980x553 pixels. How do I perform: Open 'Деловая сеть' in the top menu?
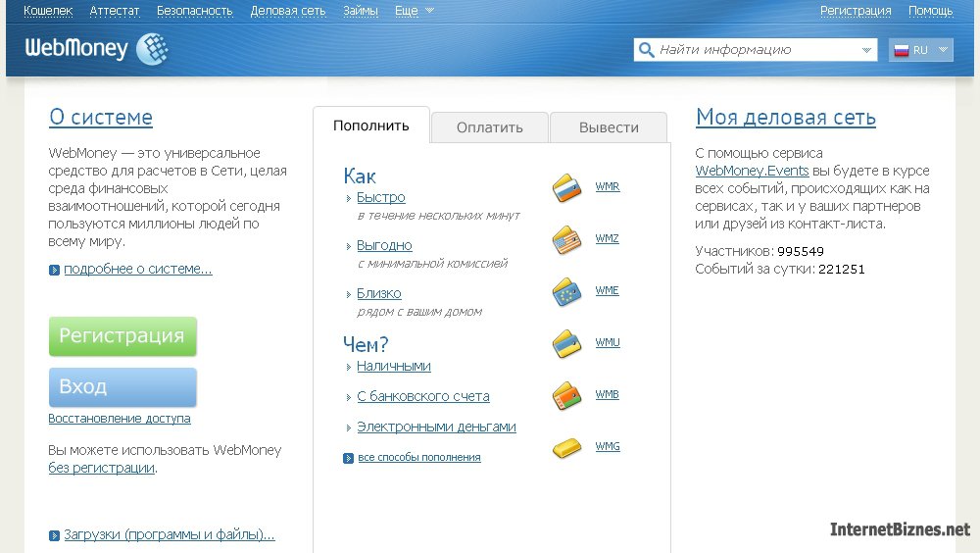point(288,11)
